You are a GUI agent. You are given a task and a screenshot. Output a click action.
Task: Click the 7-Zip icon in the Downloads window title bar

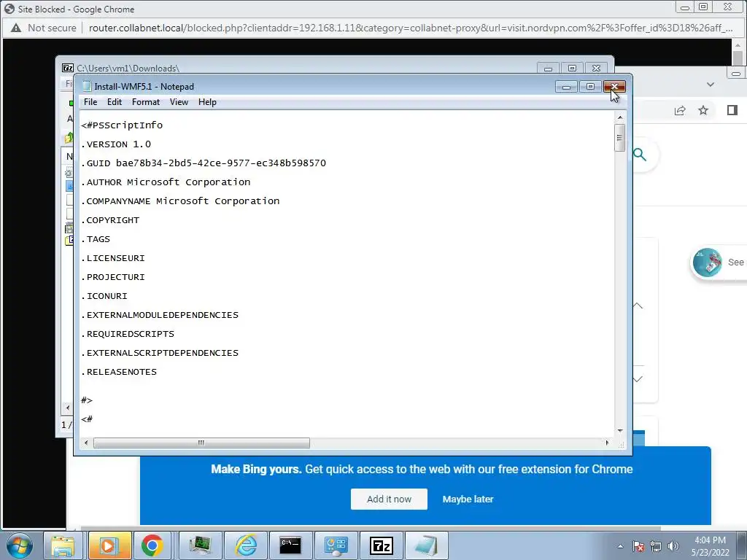tap(68, 68)
